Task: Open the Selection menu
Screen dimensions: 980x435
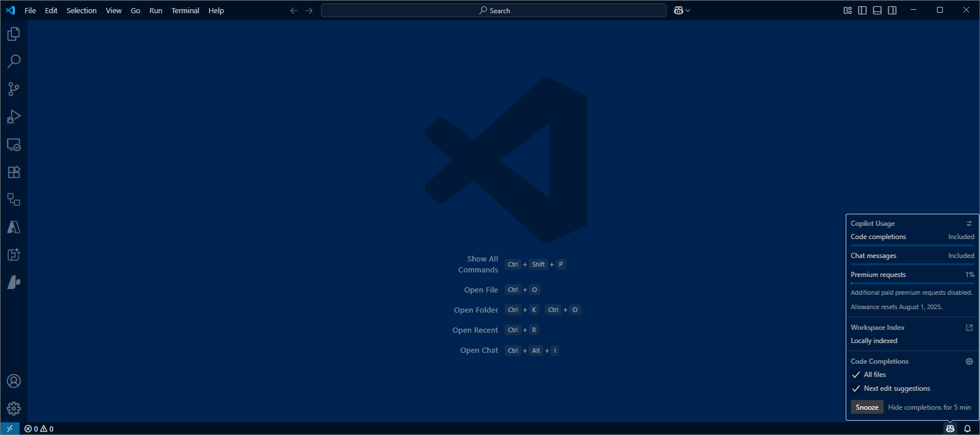Action: tap(82, 10)
